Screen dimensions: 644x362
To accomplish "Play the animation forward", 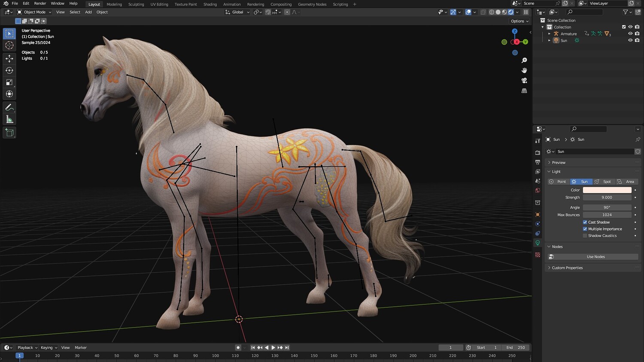I will pyautogui.click(x=273, y=347).
